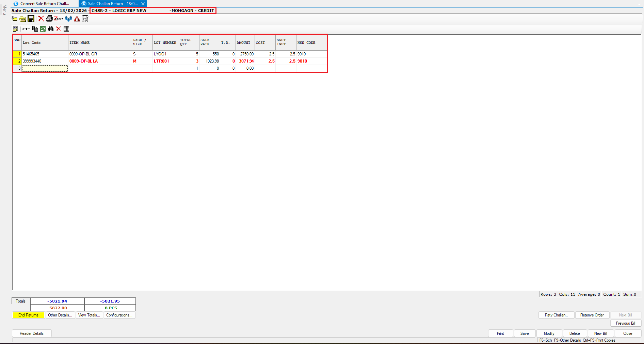Screen dimensions: 644x344
Task: Open Other Details dialog
Action: (60, 315)
